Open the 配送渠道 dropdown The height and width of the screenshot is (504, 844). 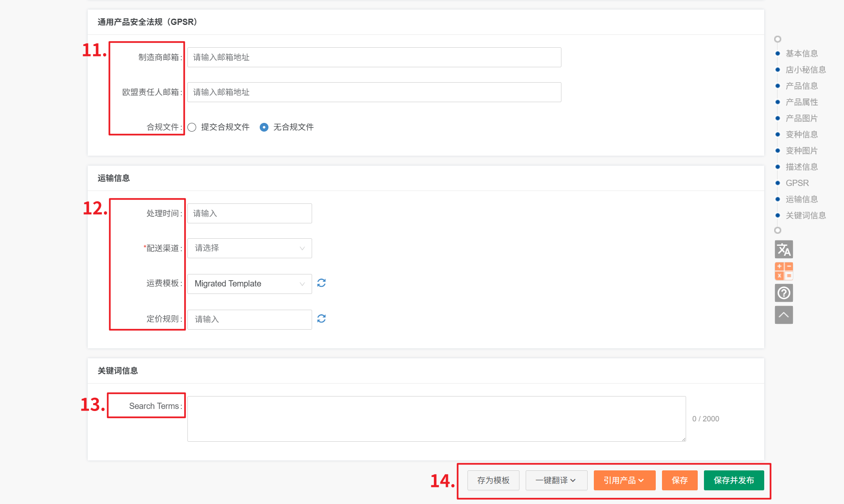tap(249, 248)
